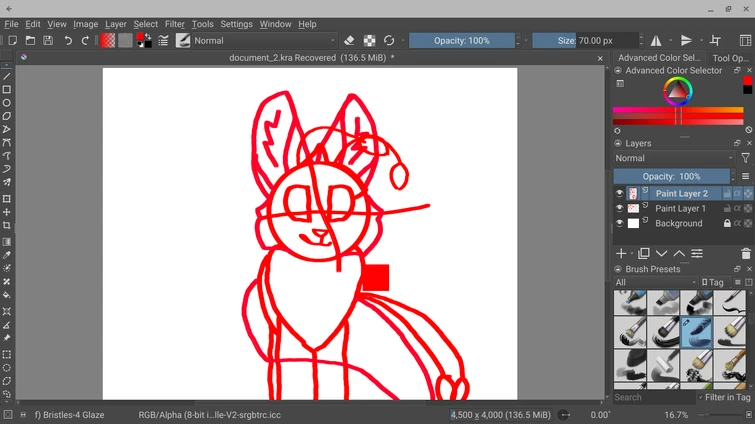
Task: Toggle the Background layer lock
Action: coord(727,224)
